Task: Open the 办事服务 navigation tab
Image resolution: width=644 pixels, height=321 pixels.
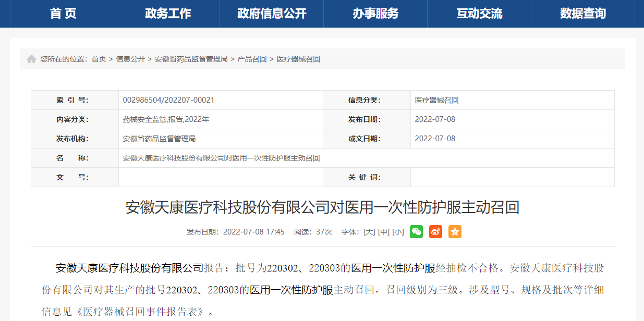Action: (375, 14)
